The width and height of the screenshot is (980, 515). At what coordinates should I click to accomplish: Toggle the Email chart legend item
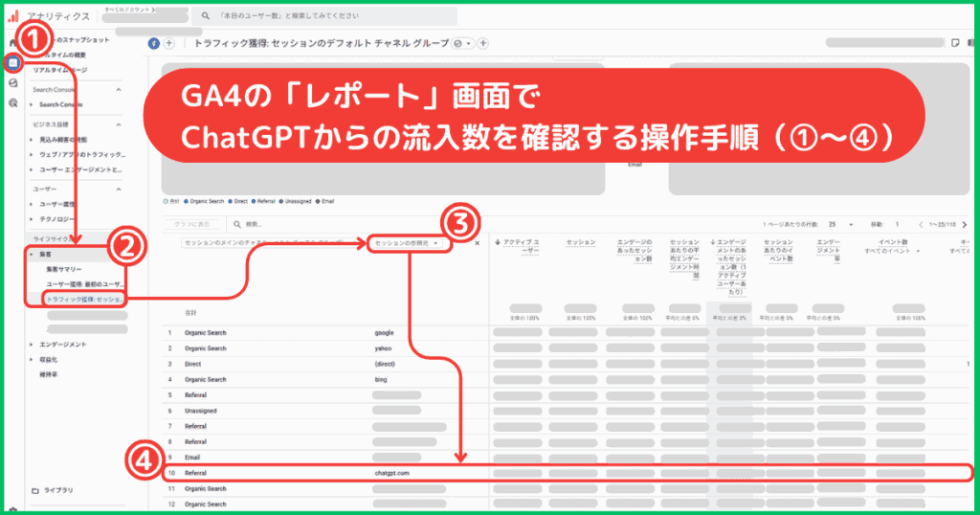pos(325,201)
